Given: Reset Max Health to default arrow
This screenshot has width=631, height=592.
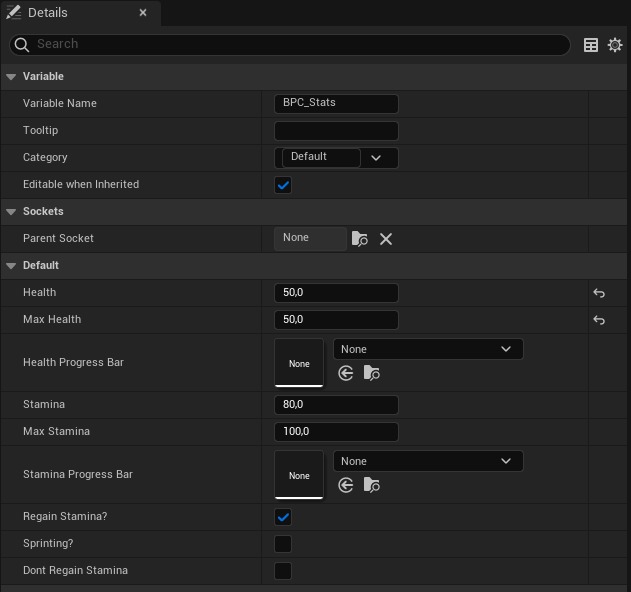Looking at the screenshot, I should [599, 320].
